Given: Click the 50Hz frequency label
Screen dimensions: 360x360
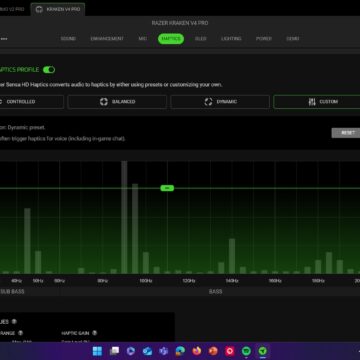Looking at the screenshot, I should click(x=38, y=281).
